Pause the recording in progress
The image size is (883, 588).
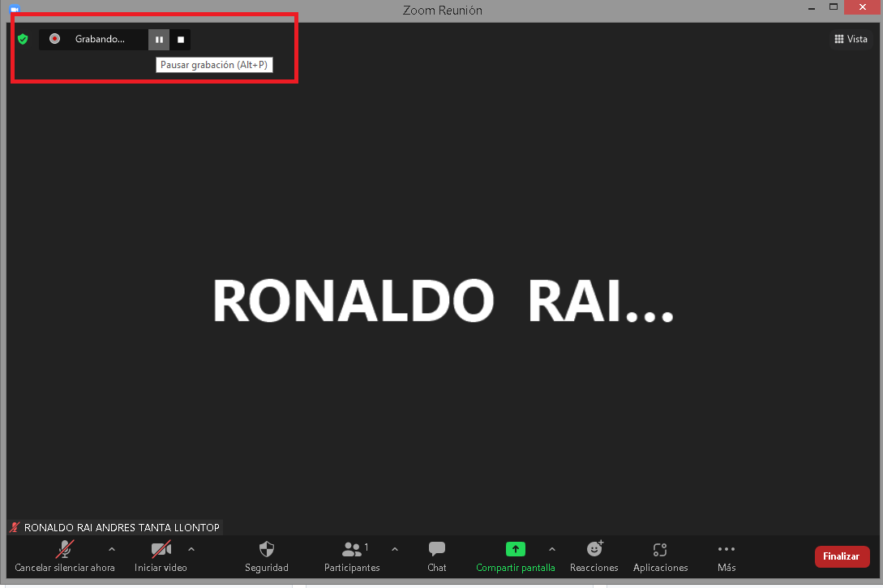(159, 39)
